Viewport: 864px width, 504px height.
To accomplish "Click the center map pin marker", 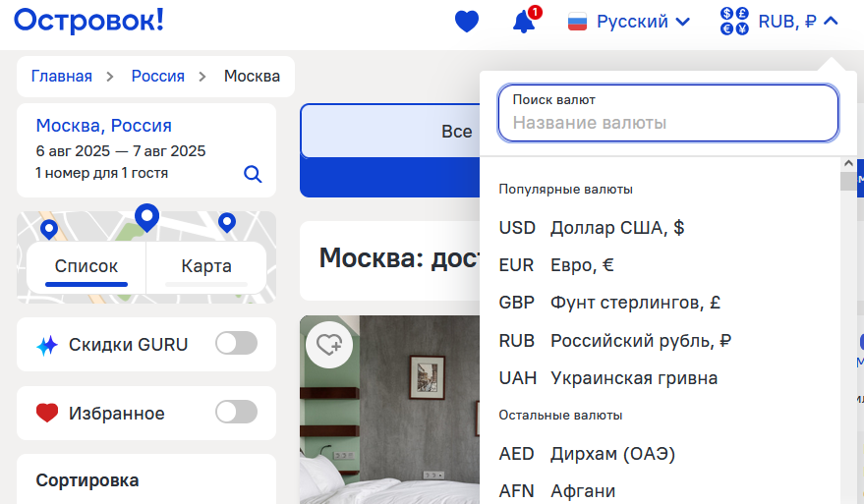I will (x=147, y=217).
